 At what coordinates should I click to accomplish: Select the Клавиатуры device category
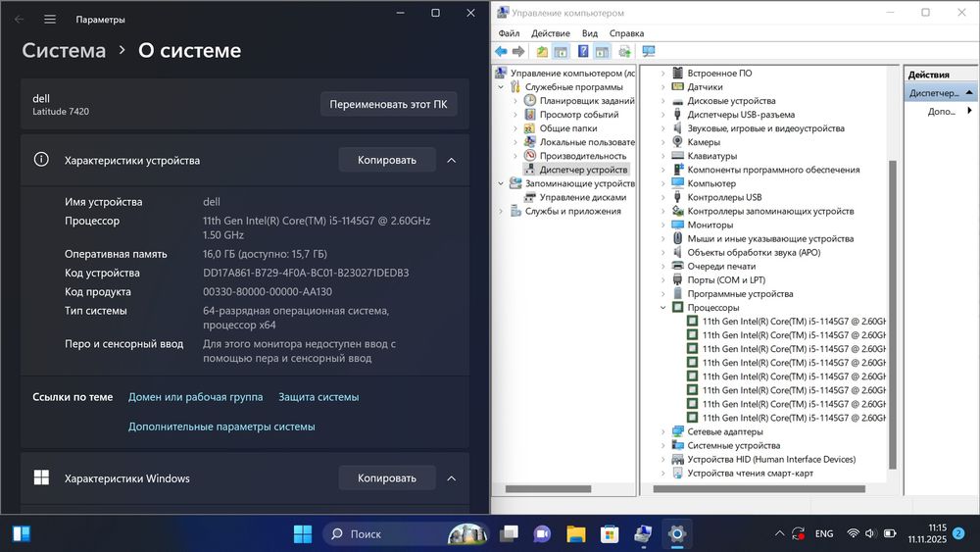click(711, 156)
